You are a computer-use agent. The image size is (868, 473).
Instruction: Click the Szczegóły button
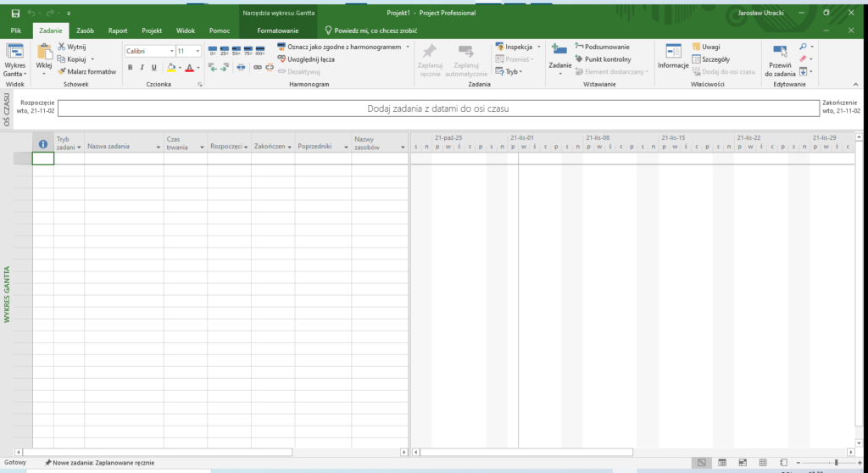(710, 59)
